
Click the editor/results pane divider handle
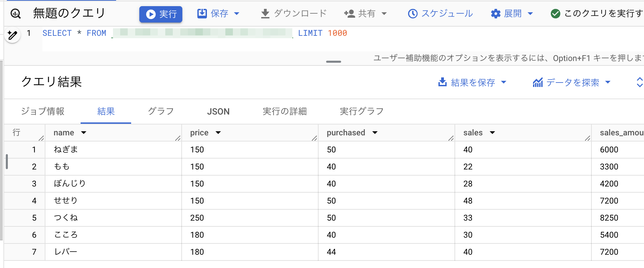[333, 62]
